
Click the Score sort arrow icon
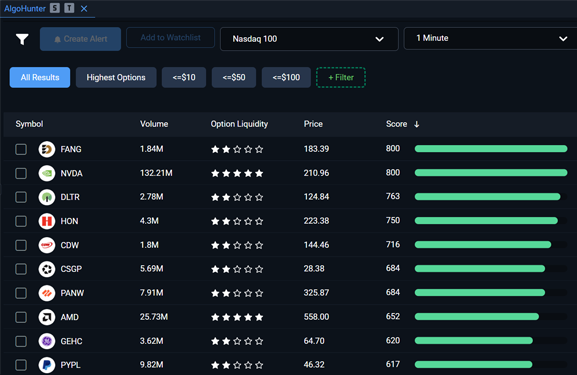coord(417,124)
